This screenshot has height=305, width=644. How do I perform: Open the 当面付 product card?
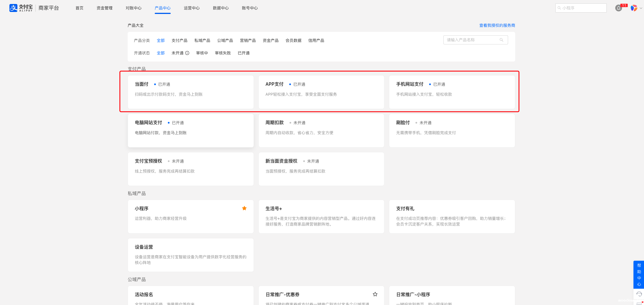tap(190, 92)
